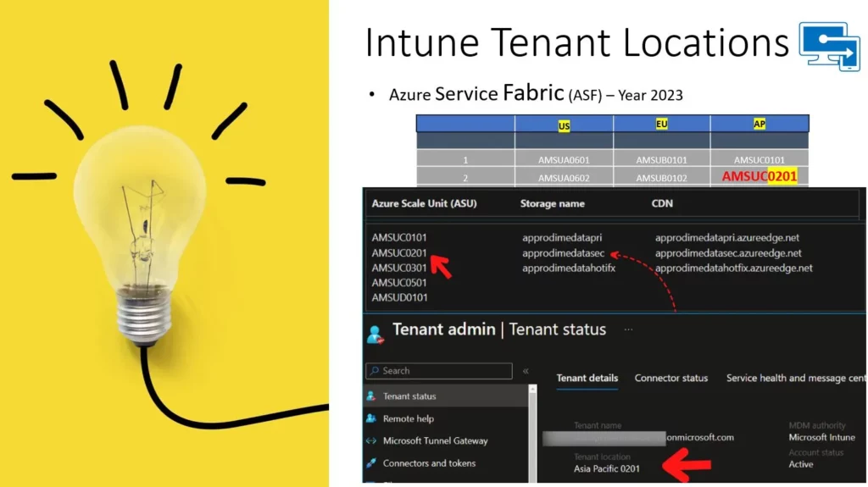The height and width of the screenshot is (487, 868).
Task: Click the US column header cell
Action: (564, 124)
